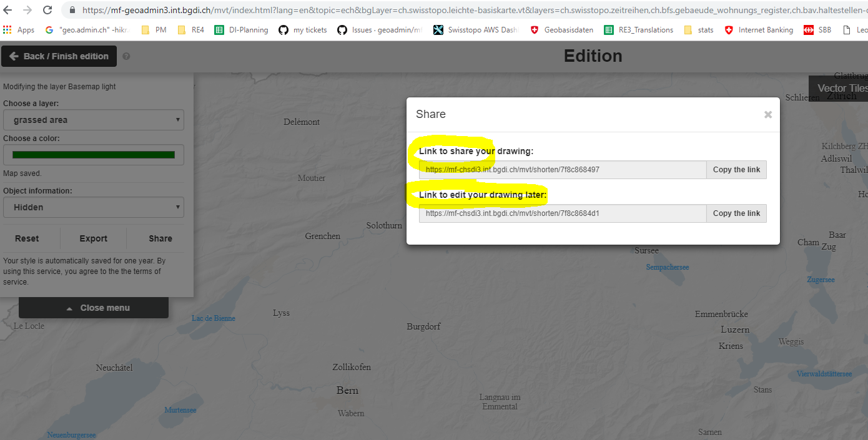
Task: Copy the link to share your drawing
Action: tap(736, 169)
